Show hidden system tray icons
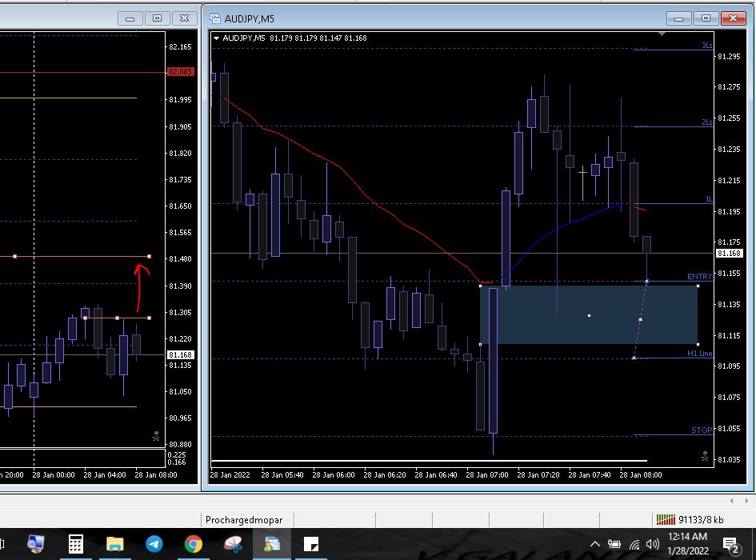 pyautogui.click(x=595, y=544)
